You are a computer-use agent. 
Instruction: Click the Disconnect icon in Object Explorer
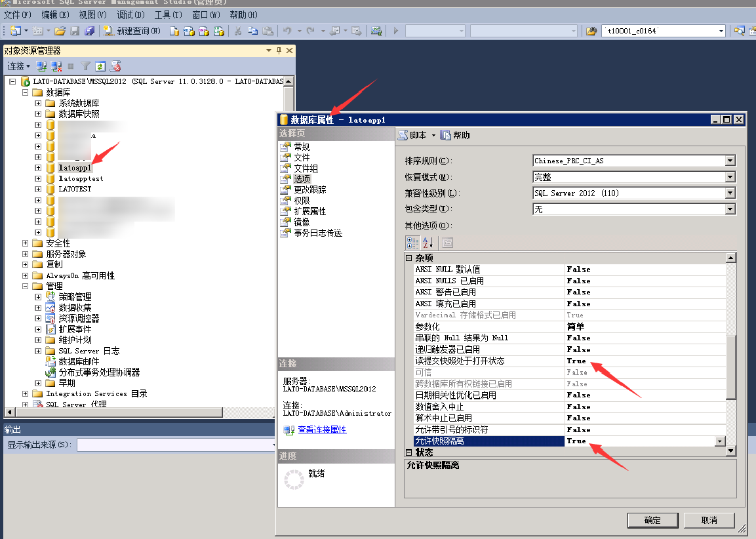(56, 66)
